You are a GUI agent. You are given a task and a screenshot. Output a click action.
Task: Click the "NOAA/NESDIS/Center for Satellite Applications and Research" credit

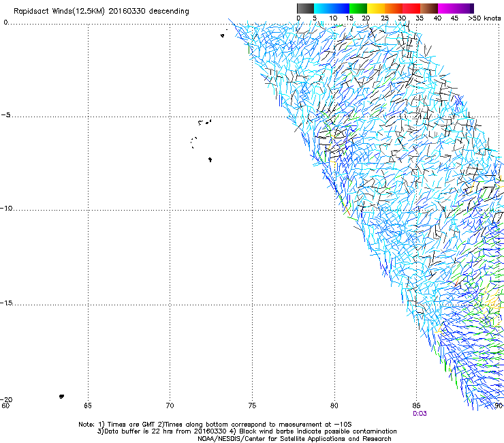[x=294, y=439]
